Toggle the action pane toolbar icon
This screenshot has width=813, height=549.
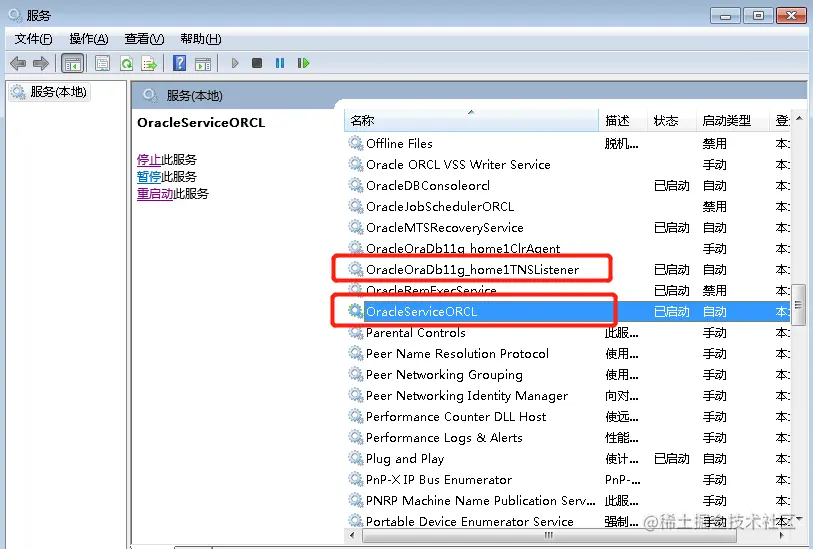pyautogui.click(x=203, y=64)
